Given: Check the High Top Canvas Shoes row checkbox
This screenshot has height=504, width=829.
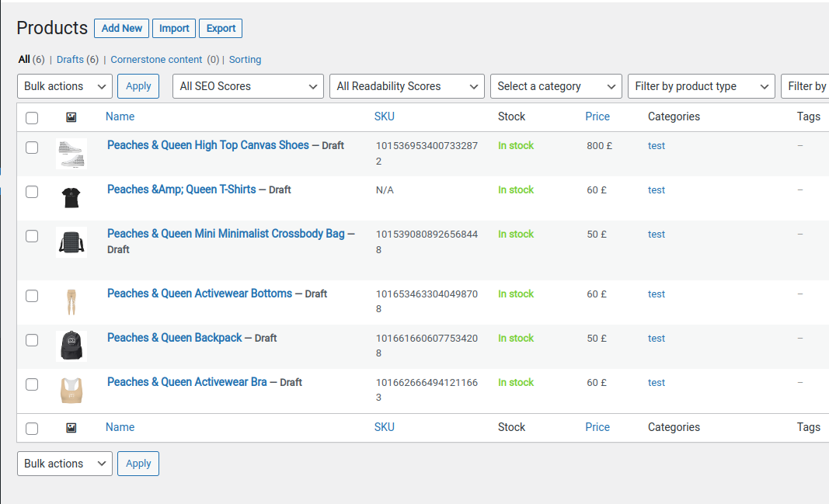Looking at the screenshot, I should (x=32, y=148).
